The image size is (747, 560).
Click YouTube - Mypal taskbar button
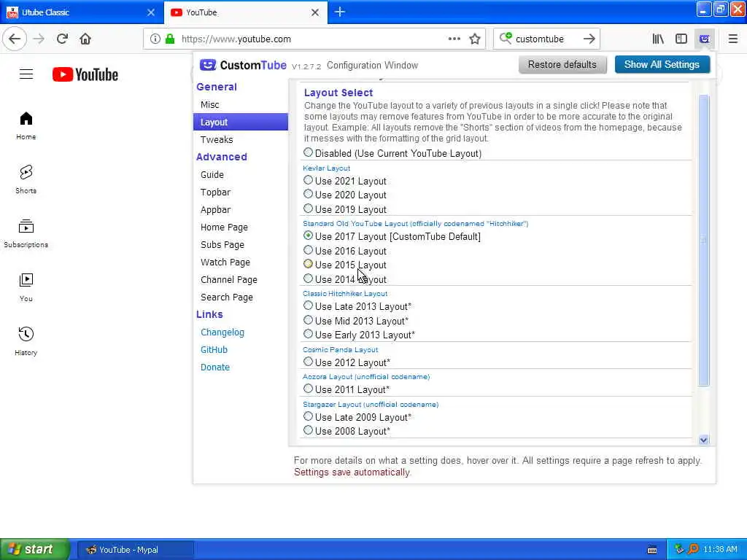pyautogui.click(x=135, y=550)
